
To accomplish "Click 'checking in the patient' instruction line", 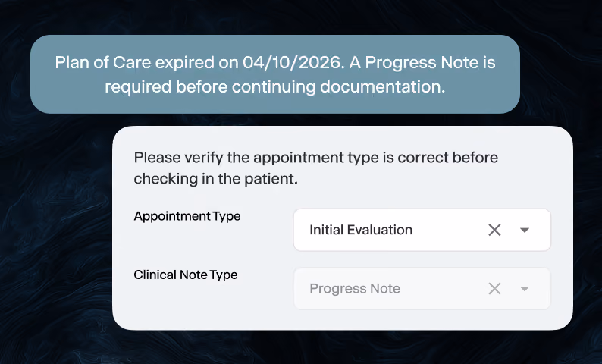I will [x=216, y=179].
